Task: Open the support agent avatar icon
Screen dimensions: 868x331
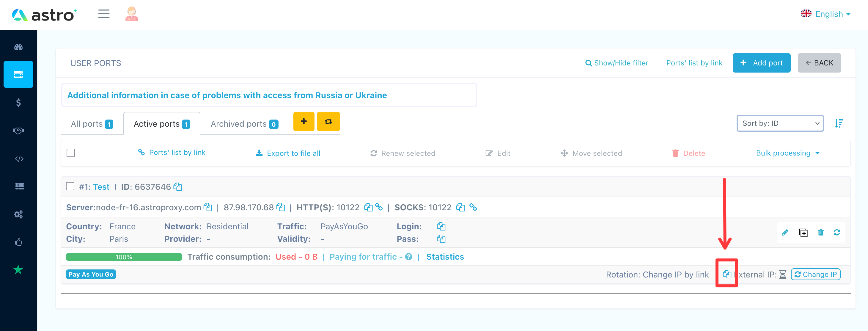Action: pos(131,14)
